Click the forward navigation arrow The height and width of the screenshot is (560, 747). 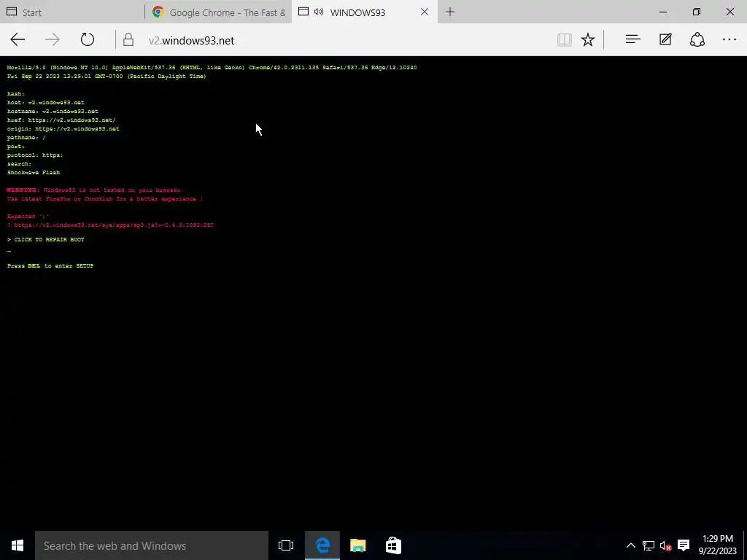point(53,40)
